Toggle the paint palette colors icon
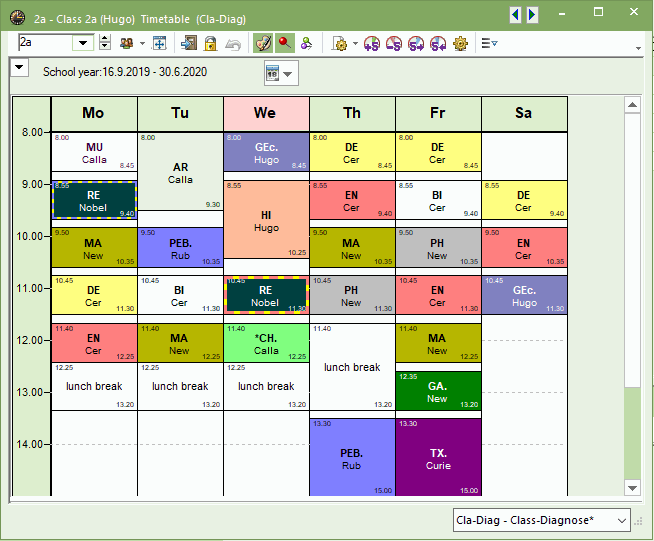The height and width of the screenshot is (541, 654). click(263, 43)
